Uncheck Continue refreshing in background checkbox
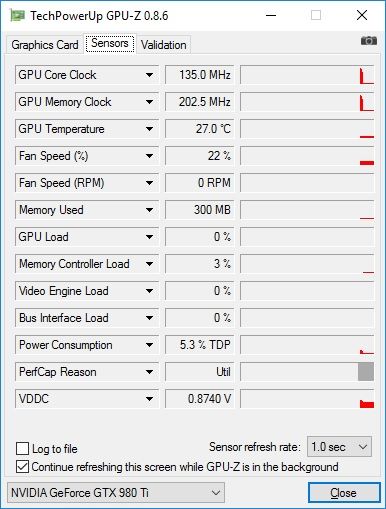 pos(22,467)
